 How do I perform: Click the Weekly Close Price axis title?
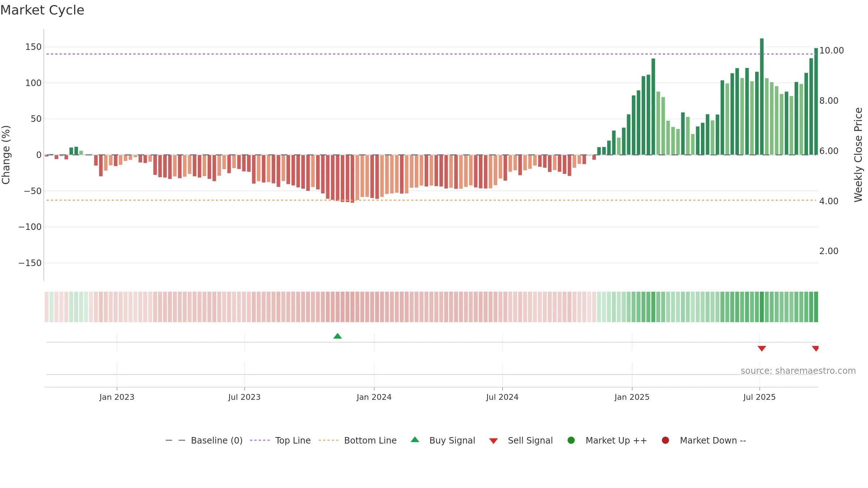coord(858,155)
